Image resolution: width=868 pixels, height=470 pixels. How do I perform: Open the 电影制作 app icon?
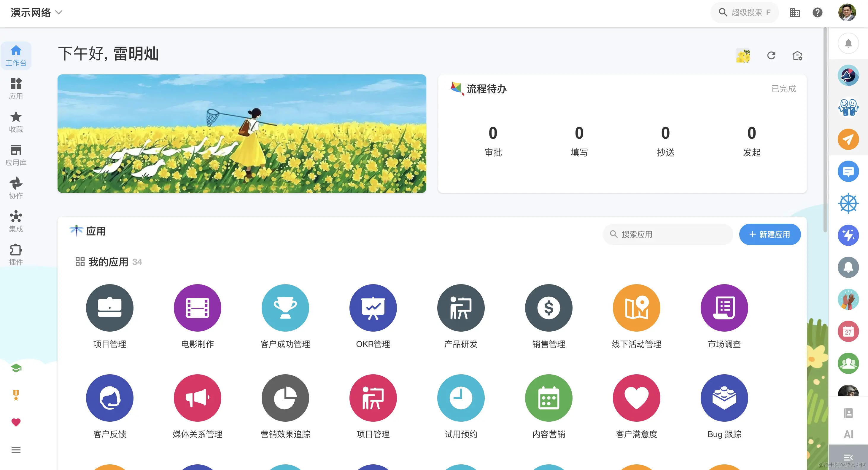point(197,308)
